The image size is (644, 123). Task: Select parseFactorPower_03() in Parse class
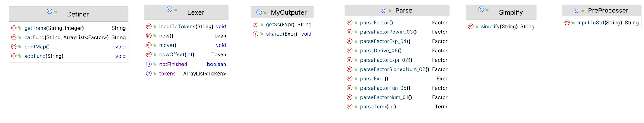click(x=397, y=32)
